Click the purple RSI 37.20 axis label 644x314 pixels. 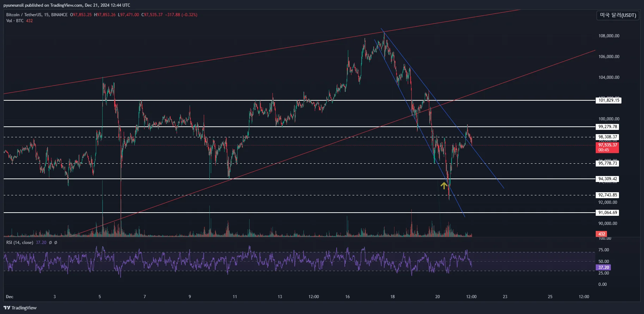pyautogui.click(x=603, y=268)
